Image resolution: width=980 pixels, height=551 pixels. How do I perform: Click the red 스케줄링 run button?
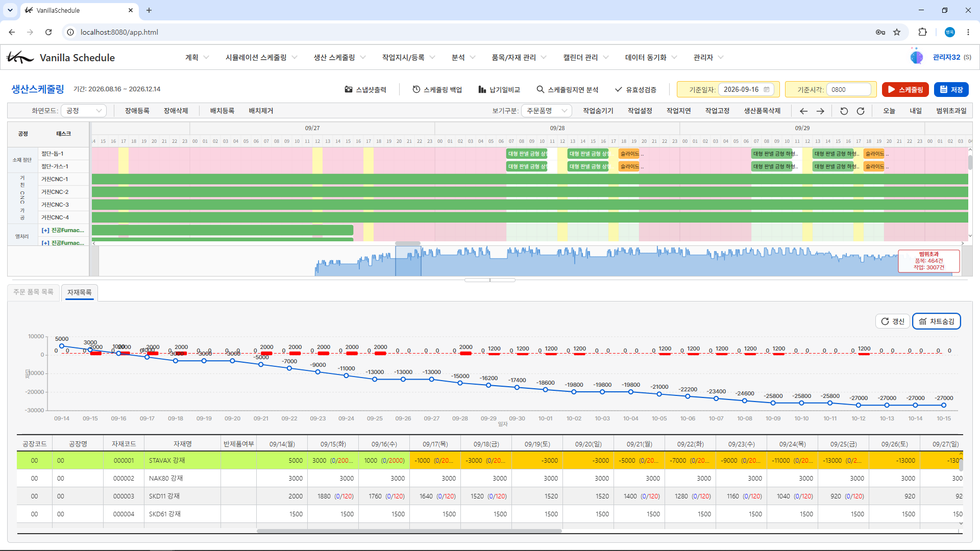[x=905, y=89]
